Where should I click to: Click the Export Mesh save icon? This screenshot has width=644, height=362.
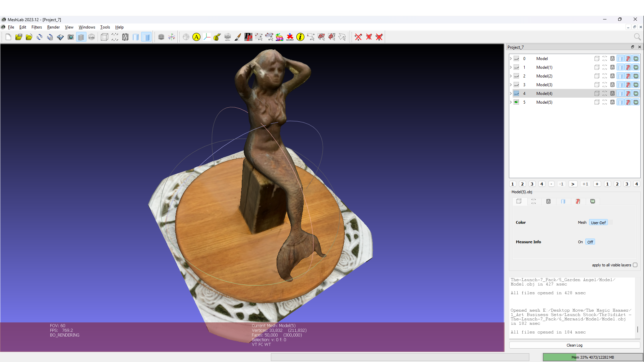pos(60,37)
